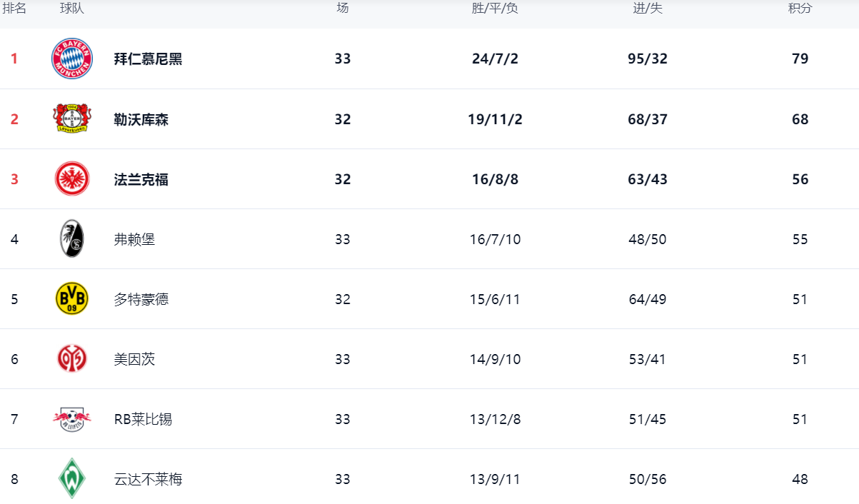Select the 美因茨 team name
The height and width of the screenshot is (504, 859).
tap(134, 359)
